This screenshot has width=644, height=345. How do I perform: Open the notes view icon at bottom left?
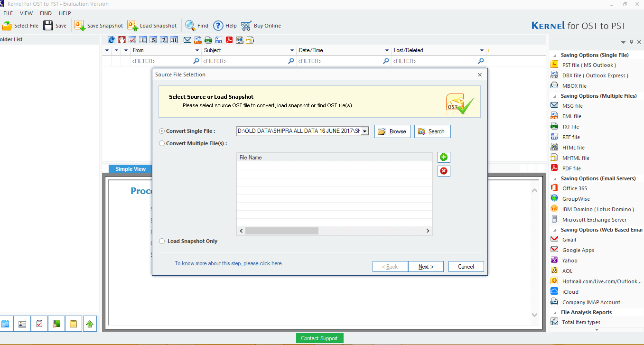point(74,324)
